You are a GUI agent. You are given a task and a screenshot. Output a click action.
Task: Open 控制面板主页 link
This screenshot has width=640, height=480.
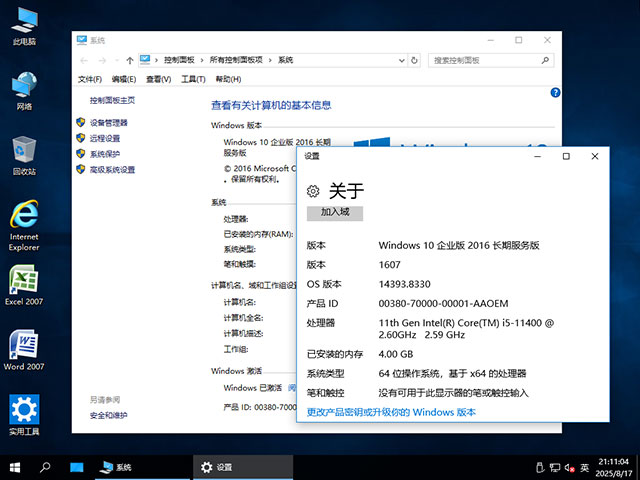pyautogui.click(x=112, y=100)
